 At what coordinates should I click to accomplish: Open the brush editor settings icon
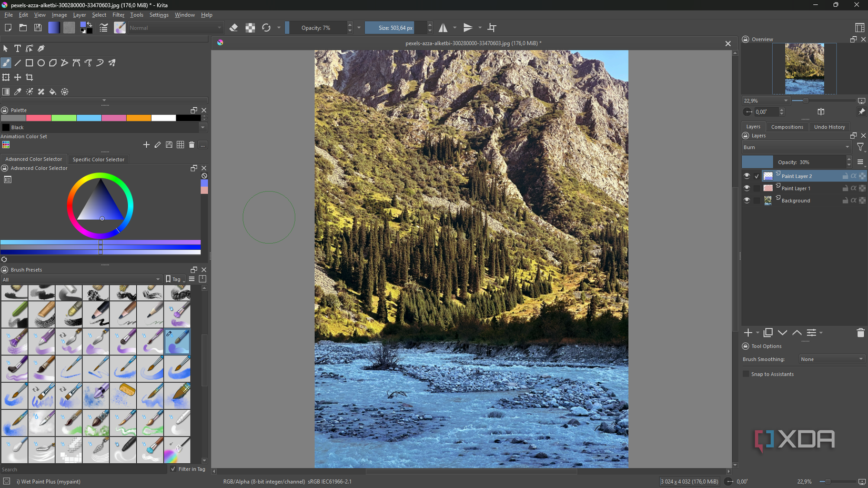pos(104,27)
